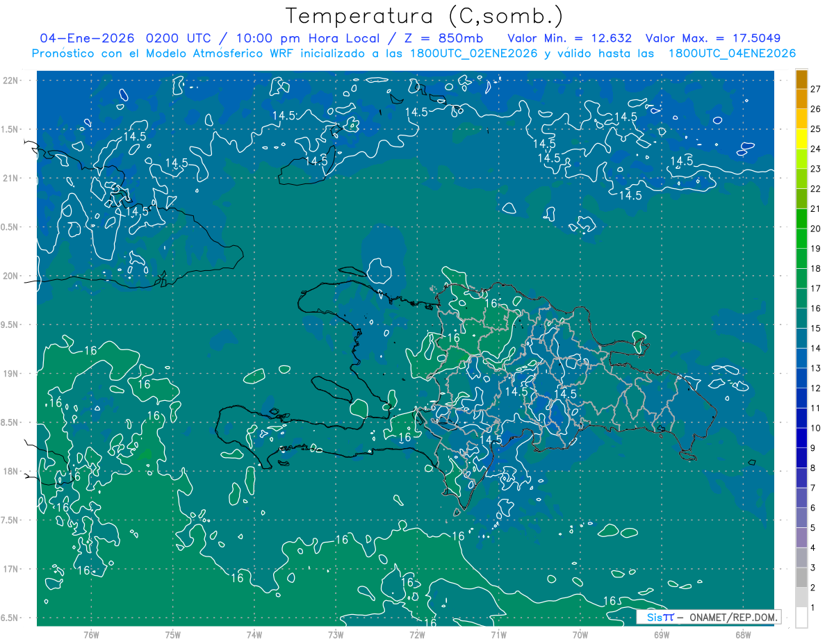This screenshot has width=834, height=644.
Task: Click the "26" value on color scale
Action: 816,109
